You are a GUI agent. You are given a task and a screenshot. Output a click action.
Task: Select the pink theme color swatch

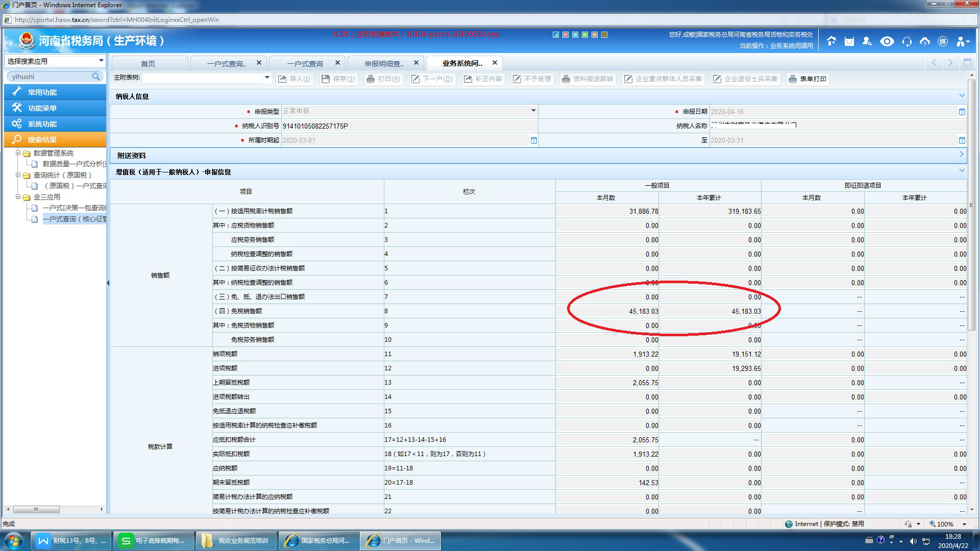click(x=566, y=35)
